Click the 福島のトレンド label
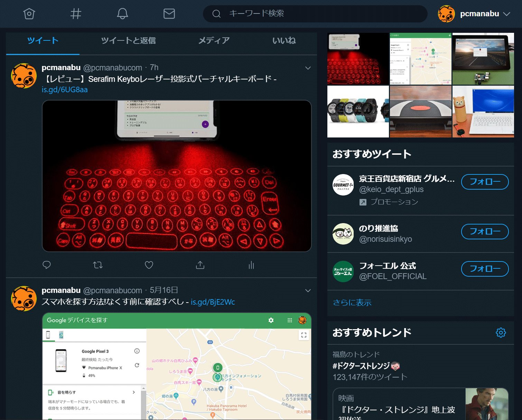 click(x=356, y=354)
